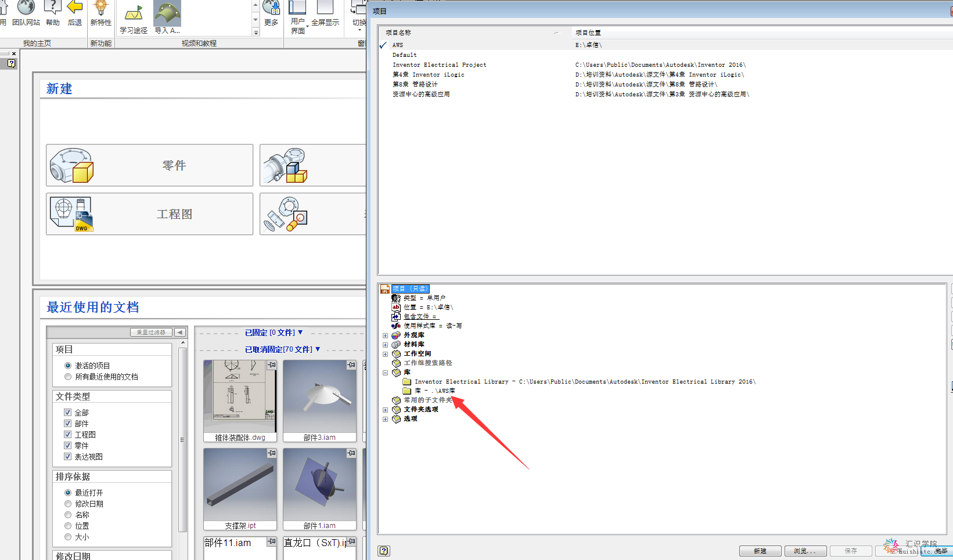Click the 材料库 sphere icon
953x560 pixels.
pos(396,344)
